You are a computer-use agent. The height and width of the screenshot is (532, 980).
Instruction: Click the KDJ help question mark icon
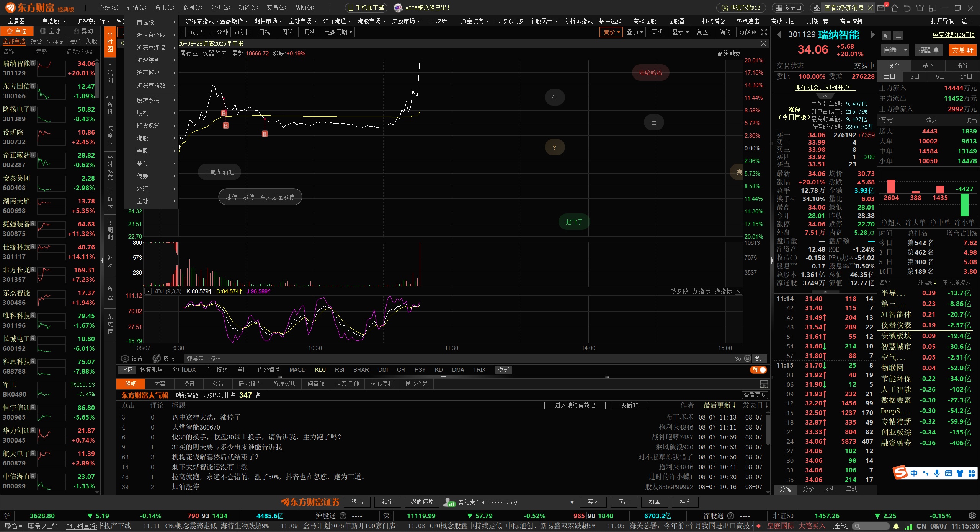coord(148,291)
